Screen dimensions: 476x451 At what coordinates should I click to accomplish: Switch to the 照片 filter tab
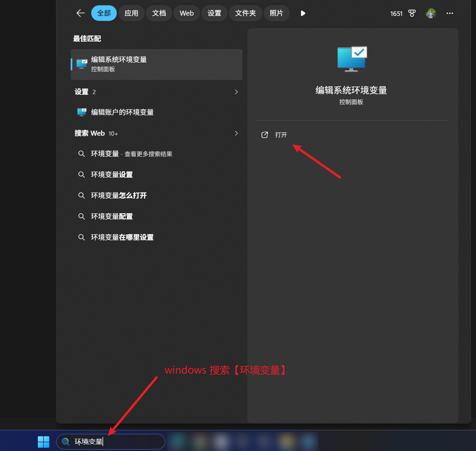pyautogui.click(x=276, y=13)
